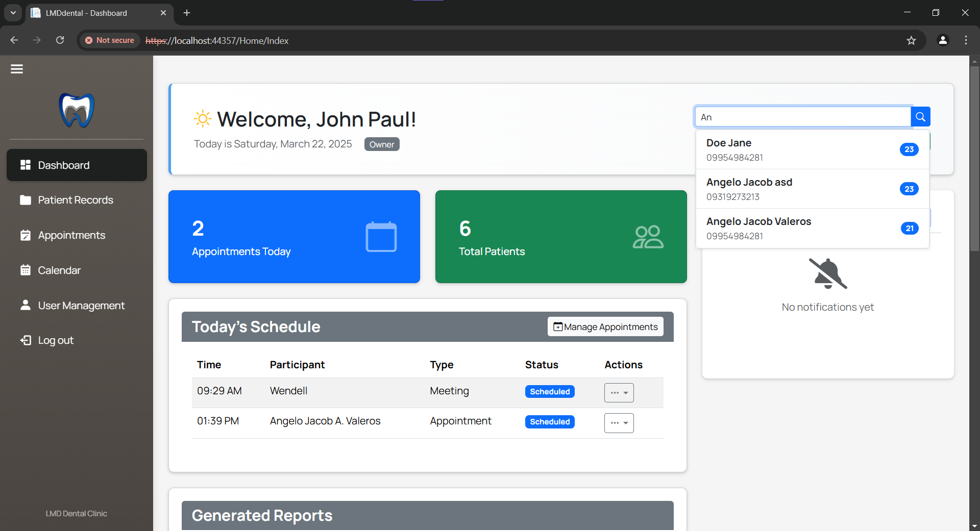Open the actions dropdown for Wendell's meeting
Screen dimensions: 980x531
(x=618, y=392)
